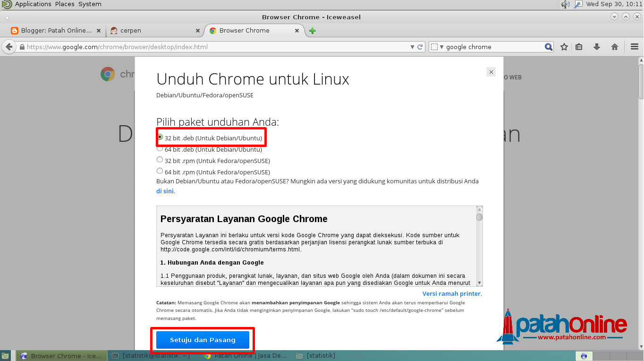The width and height of the screenshot is (644, 361).
Task: Choose the 32 bit .rpm for Fedora option
Action: pyautogui.click(x=160, y=159)
